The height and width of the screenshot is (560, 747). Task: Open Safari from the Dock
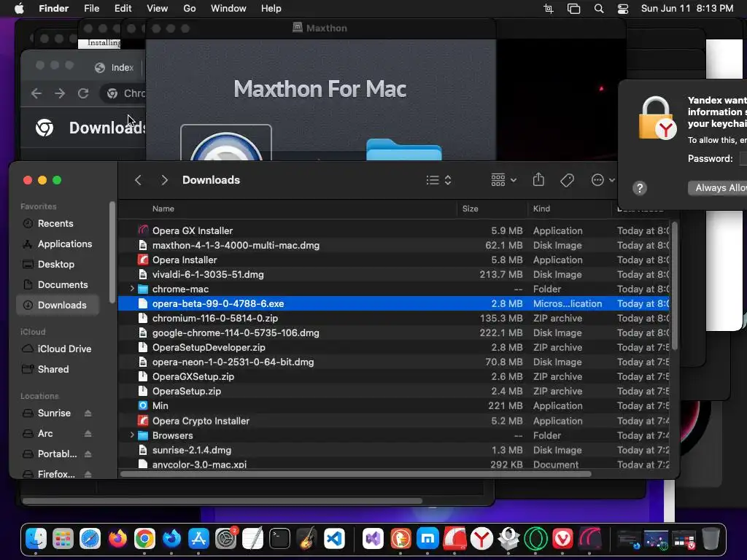pyautogui.click(x=90, y=539)
